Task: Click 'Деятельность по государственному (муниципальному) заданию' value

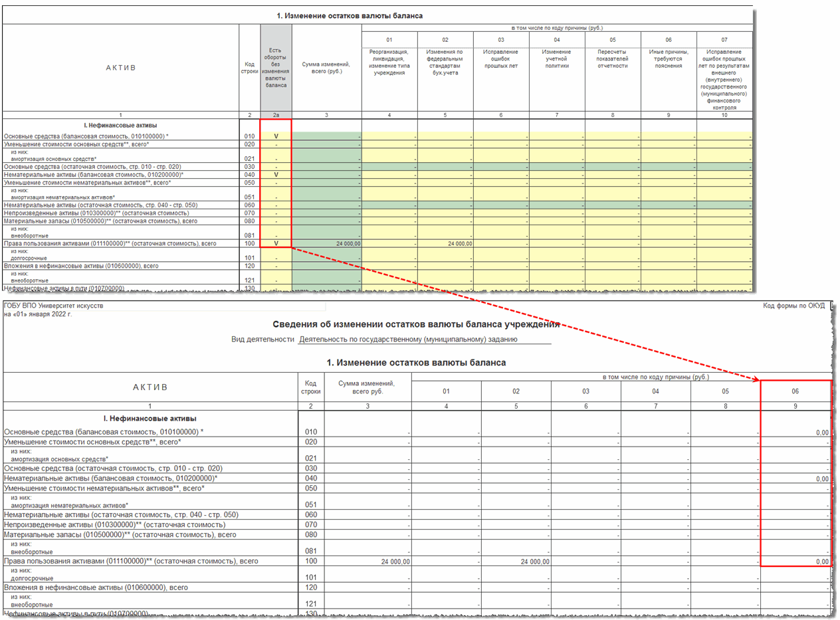Action: click(x=408, y=339)
